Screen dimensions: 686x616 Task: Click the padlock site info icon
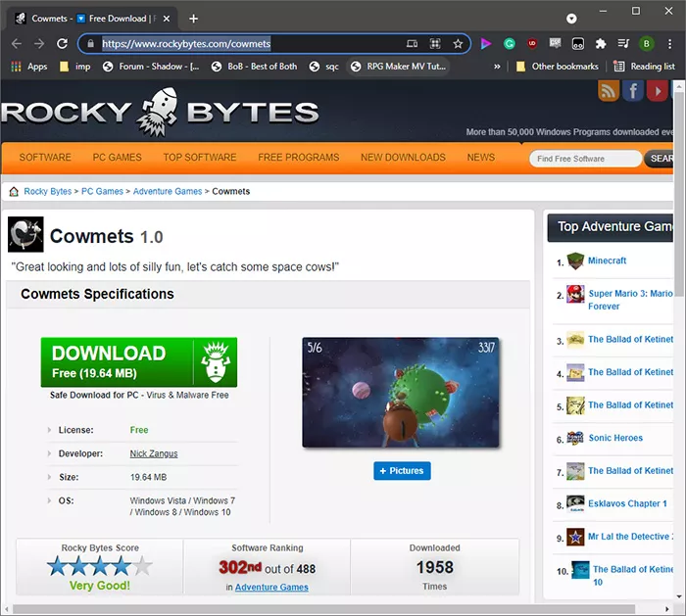coord(90,44)
